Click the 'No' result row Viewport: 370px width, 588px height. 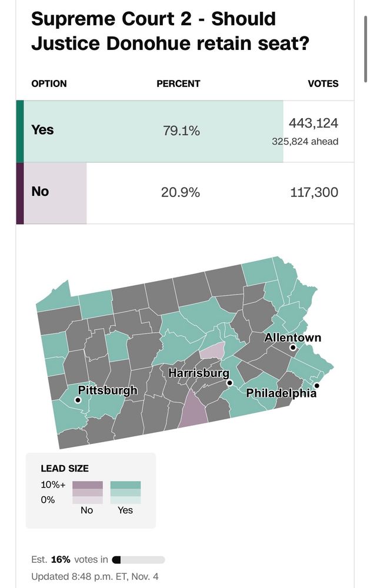(x=185, y=193)
